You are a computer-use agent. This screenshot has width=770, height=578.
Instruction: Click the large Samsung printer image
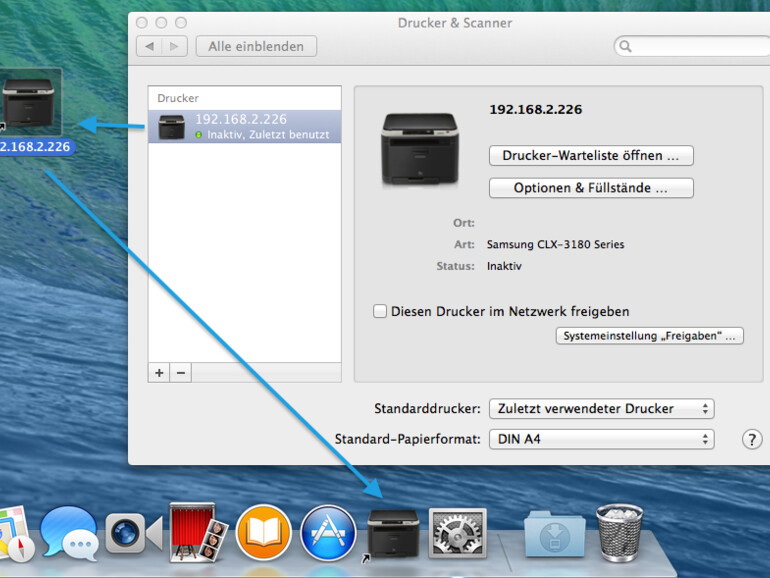420,149
